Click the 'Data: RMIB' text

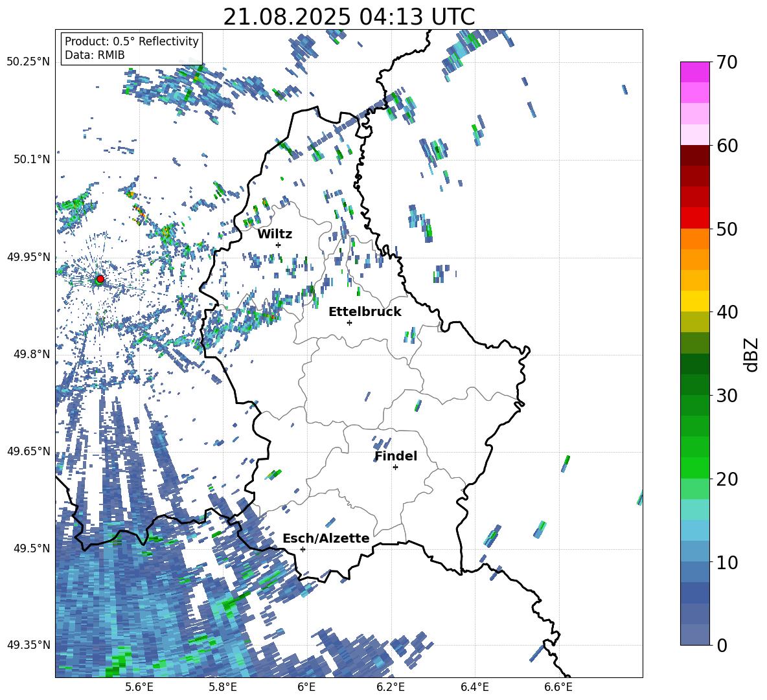(x=95, y=55)
